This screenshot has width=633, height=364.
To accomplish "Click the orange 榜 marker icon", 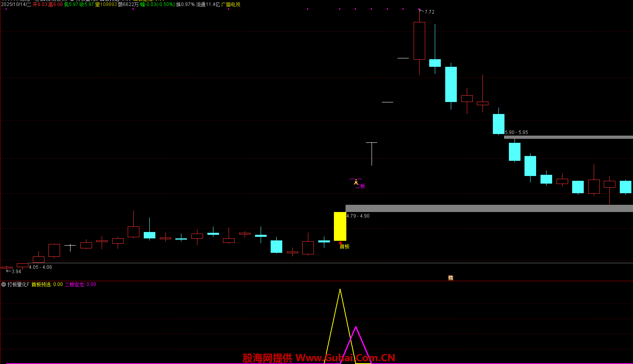I will coord(450,278).
